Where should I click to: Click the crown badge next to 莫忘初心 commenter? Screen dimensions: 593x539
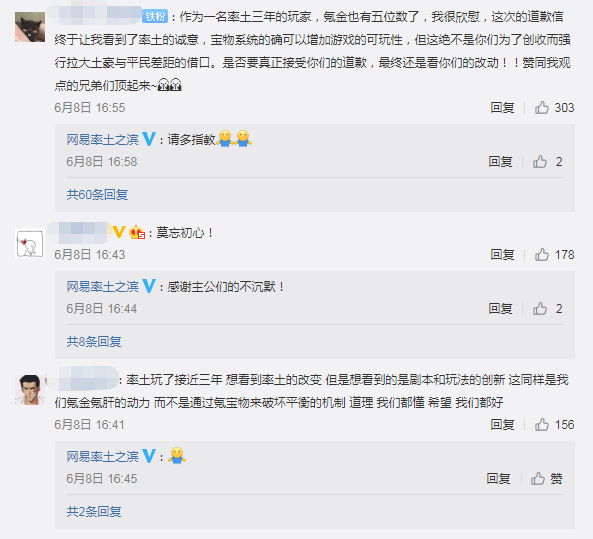pyautogui.click(x=137, y=232)
